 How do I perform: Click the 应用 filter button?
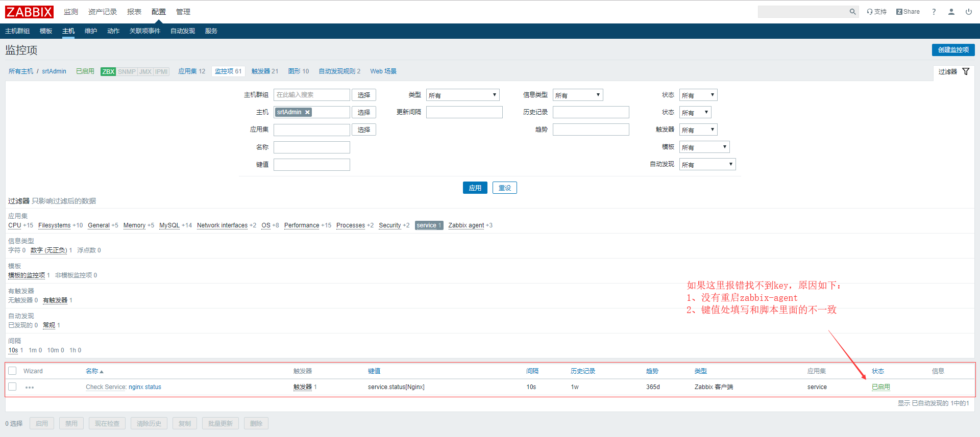tap(475, 188)
